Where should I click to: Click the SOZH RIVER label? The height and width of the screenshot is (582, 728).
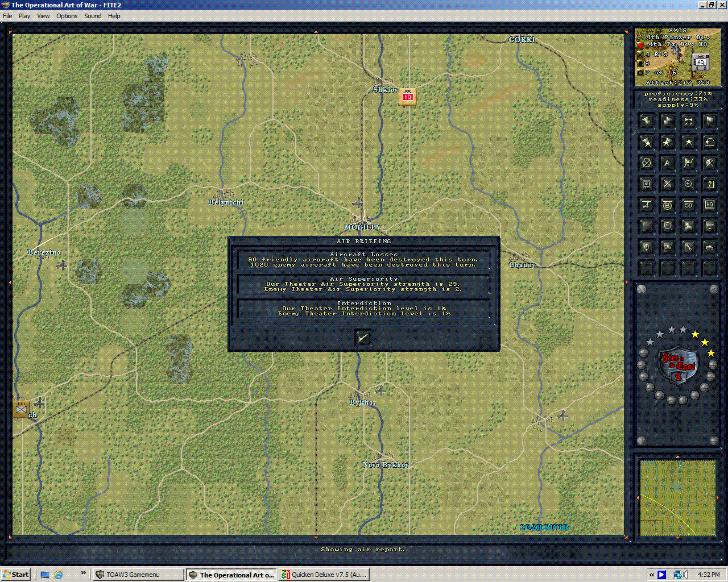[545, 527]
